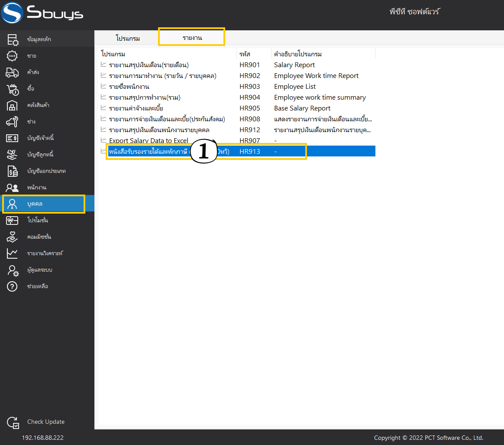Select รายงานค่าจ้างและเบี้ย report row
This screenshot has height=445, width=504.
(x=237, y=108)
